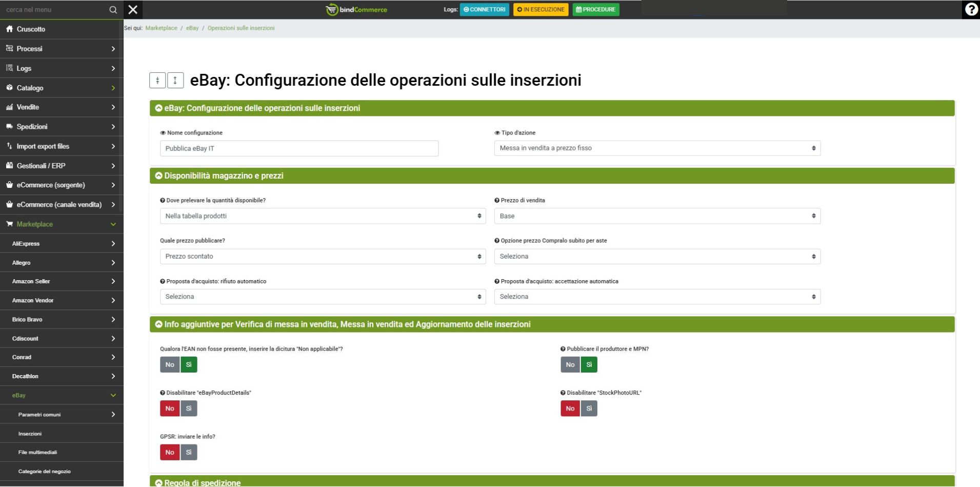Open the Quale prezzo pubblicare dropdown
This screenshot has width=980, height=487.
click(323, 257)
